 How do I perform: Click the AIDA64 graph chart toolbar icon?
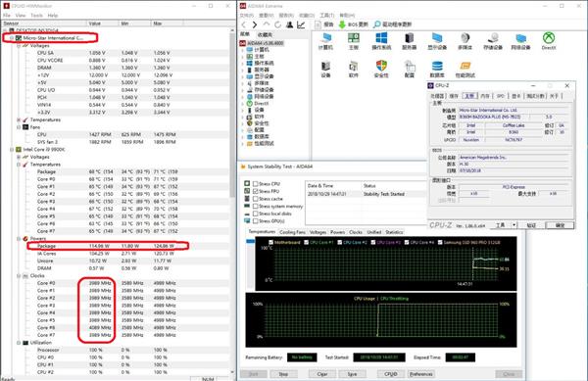(301, 24)
